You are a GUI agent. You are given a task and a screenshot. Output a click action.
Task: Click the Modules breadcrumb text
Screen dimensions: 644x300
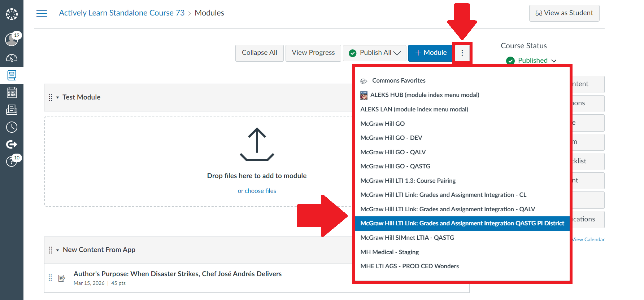209,13
